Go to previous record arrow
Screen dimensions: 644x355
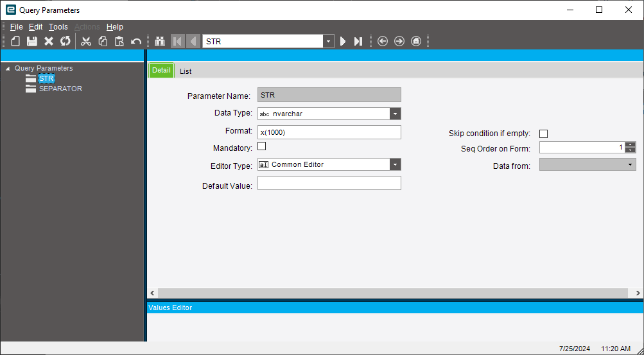tap(193, 41)
